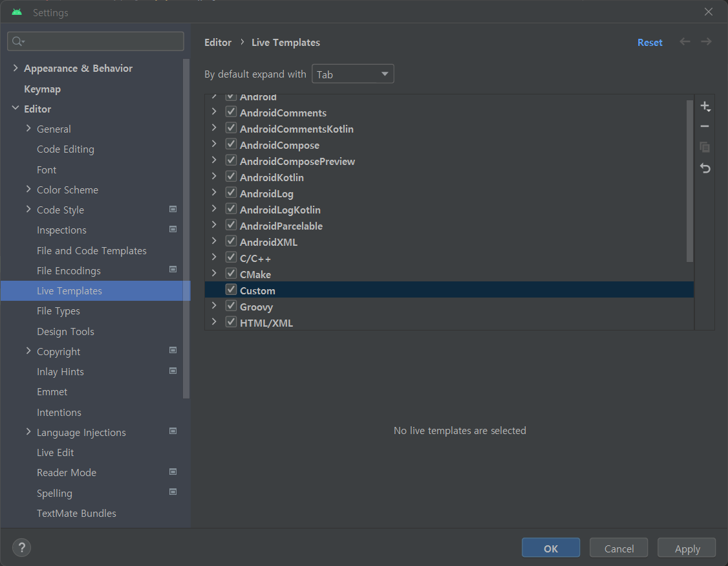
Task: Expand the General subsection
Action: tap(28, 128)
